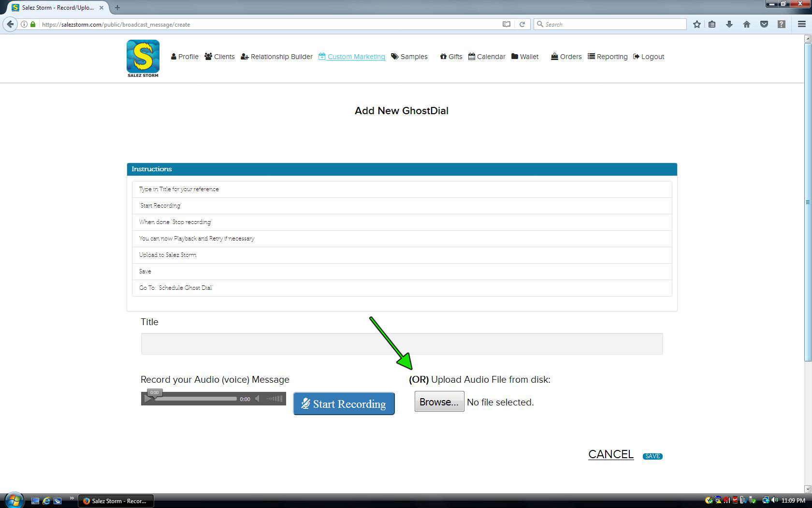Open the Firefox downloads arrow

(729, 24)
